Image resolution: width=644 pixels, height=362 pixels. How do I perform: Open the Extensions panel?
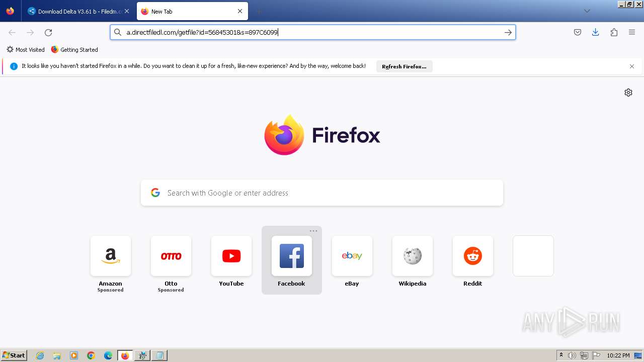(x=614, y=32)
